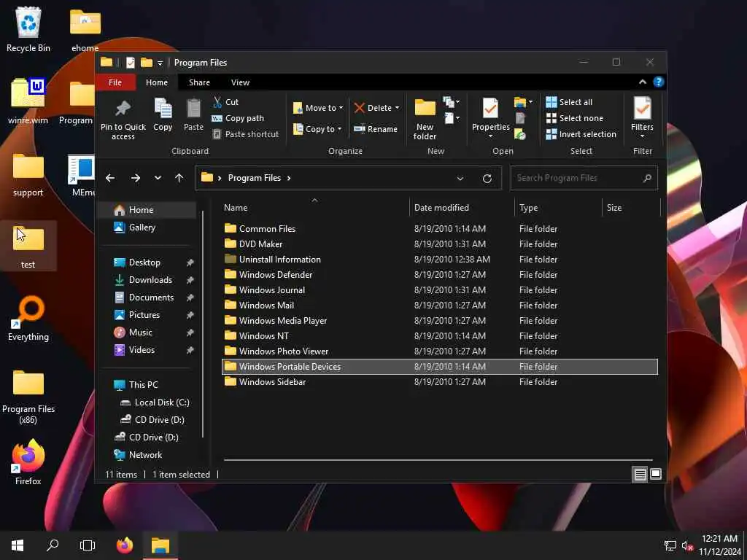Click the search magnifier in search box
747x560 pixels.
click(647, 178)
